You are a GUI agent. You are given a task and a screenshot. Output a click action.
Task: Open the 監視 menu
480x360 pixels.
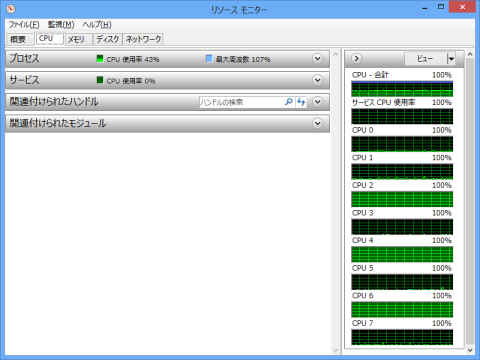coord(61,25)
